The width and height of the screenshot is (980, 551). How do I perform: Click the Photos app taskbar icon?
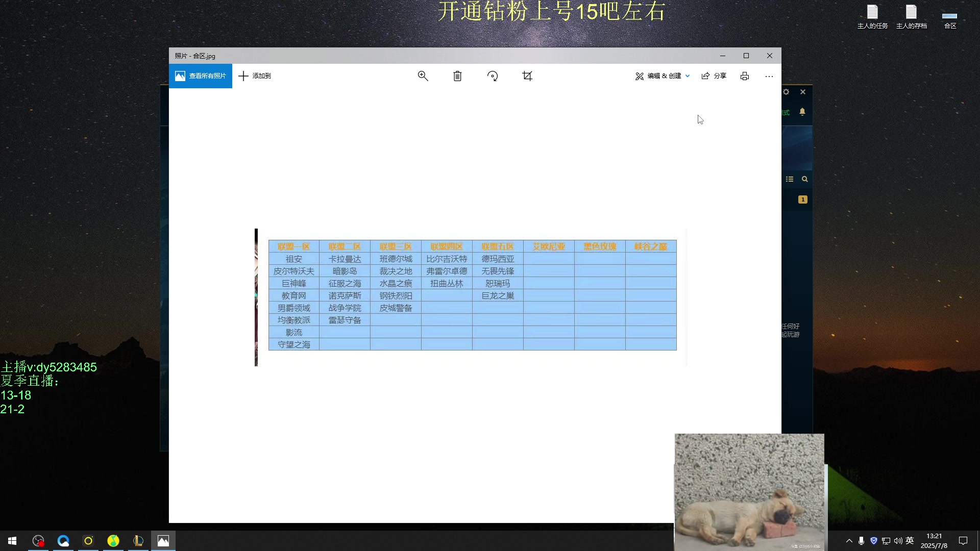(163, 541)
